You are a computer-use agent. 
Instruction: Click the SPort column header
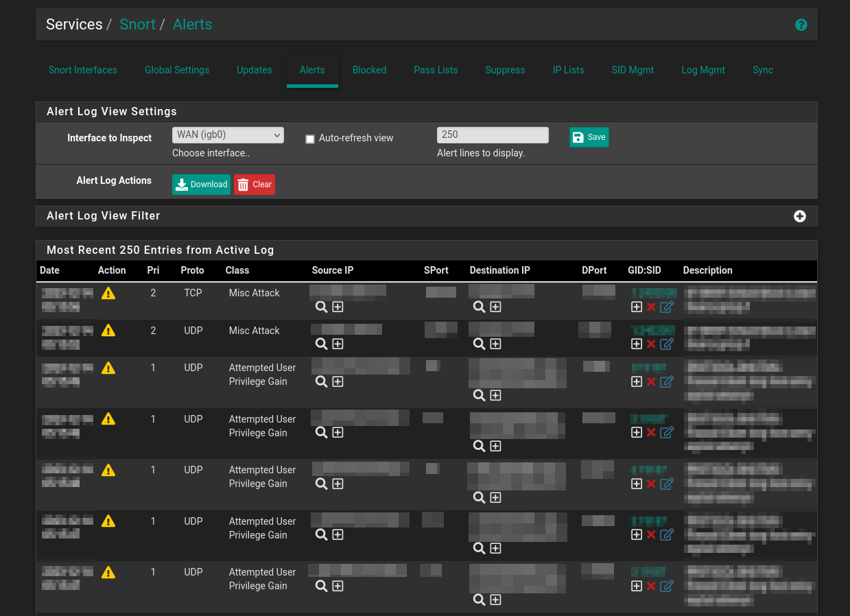click(436, 270)
